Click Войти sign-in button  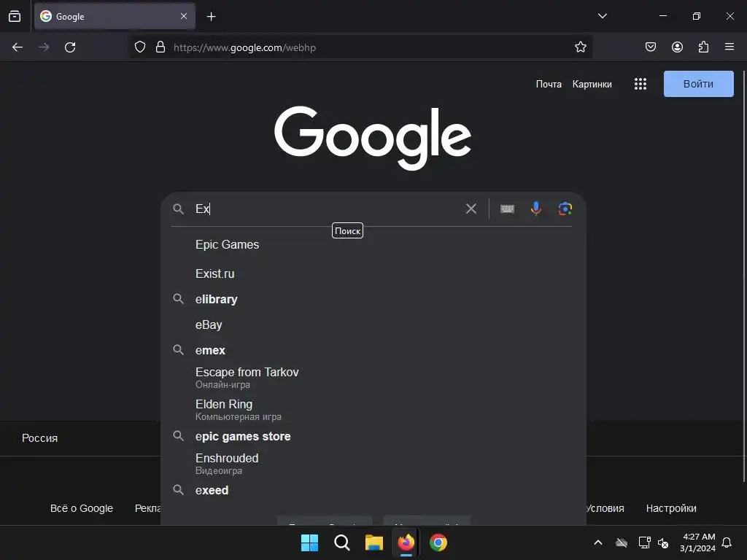tap(698, 84)
